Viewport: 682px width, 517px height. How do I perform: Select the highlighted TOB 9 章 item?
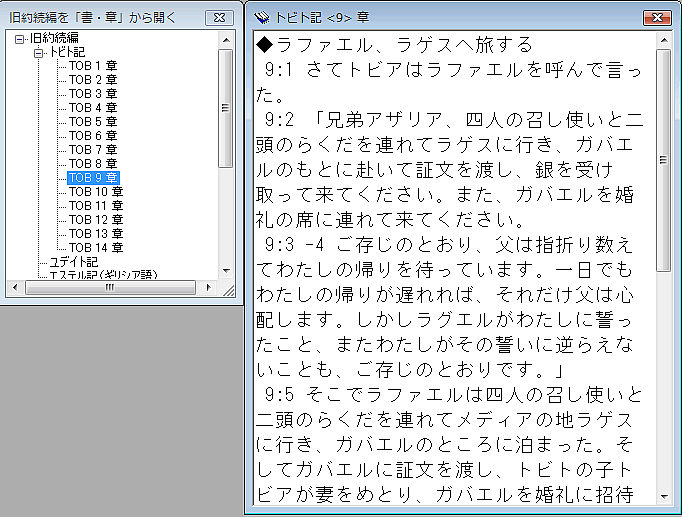[x=93, y=178]
